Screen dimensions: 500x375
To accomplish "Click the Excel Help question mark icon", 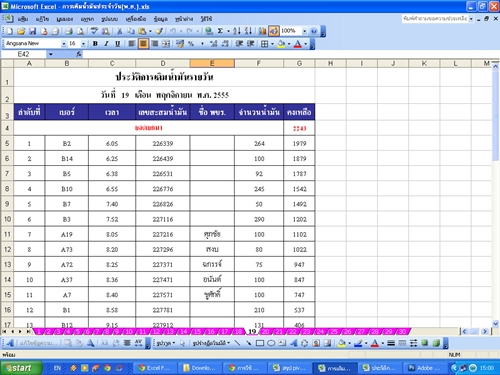I will pos(314,31).
